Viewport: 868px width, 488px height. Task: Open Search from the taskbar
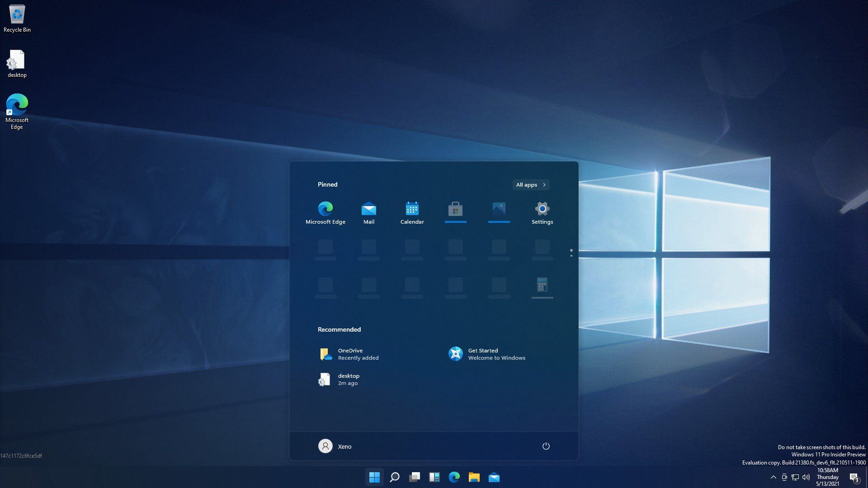click(x=394, y=477)
